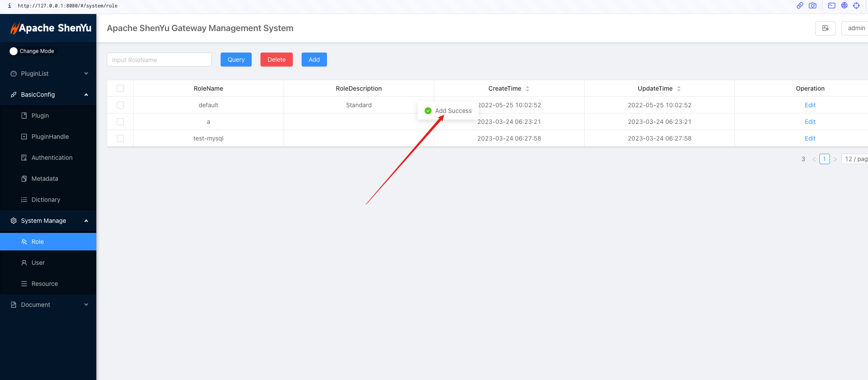Click the Dictionary list icon
The height and width of the screenshot is (380, 868).
(x=24, y=200)
